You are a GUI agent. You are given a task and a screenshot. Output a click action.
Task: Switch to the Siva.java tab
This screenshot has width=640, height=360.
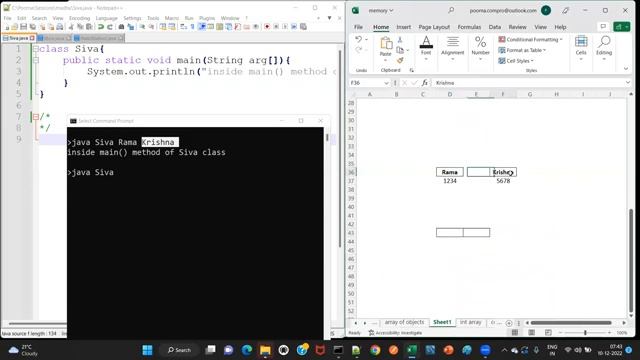(18, 38)
